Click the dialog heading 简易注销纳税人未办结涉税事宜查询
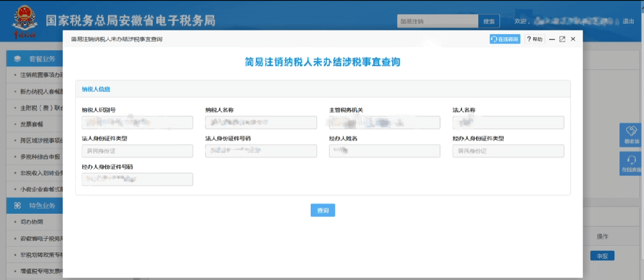Viewport: 644px width, 280px height. pos(323,62)
